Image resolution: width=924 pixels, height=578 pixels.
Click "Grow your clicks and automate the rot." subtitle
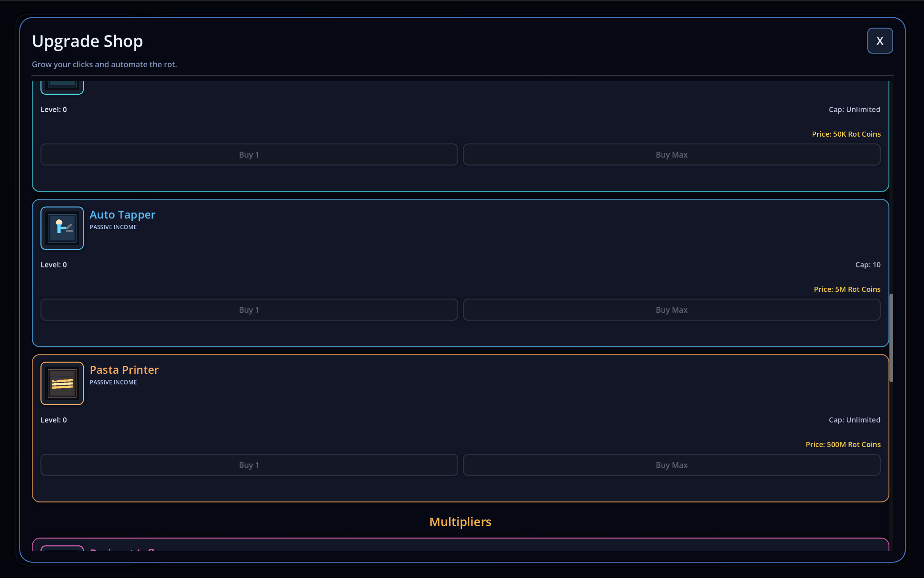104,64
